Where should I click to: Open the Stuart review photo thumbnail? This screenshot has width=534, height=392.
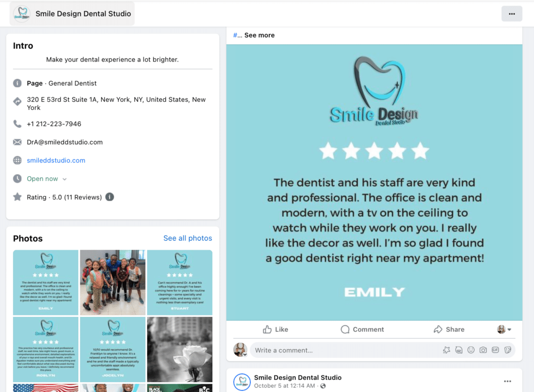(x=180, y=283)
